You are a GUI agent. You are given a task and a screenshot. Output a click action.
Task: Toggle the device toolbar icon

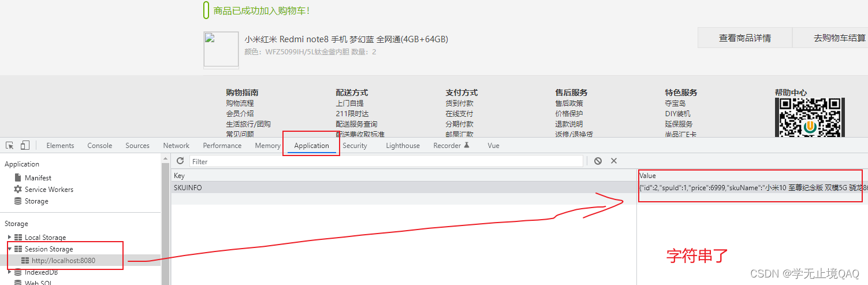pyautogui.click(x=25, y=145)
